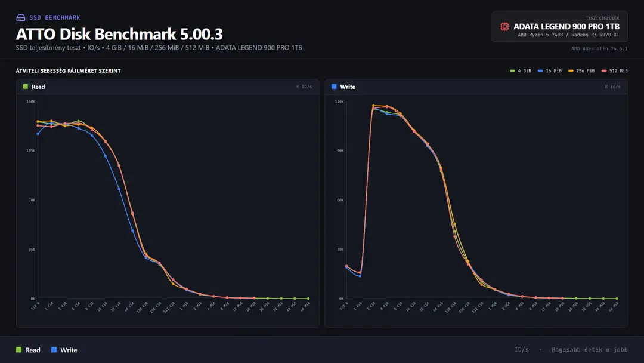Click the "140K" axis value in the Read chart

31,101
